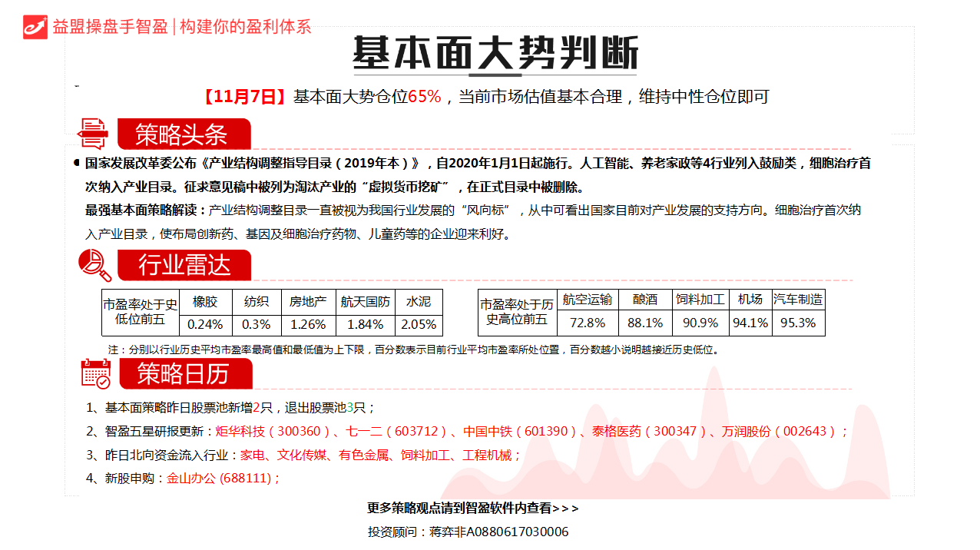
Task: Select the 行业雷达 section header
Action: point(184,266)
